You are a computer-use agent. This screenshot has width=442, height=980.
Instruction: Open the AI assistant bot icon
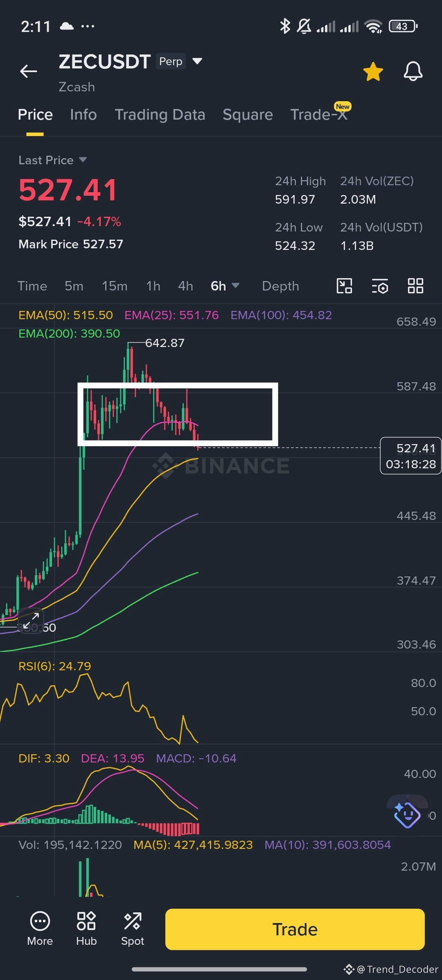pyautogui.click(x=407, y=815)
